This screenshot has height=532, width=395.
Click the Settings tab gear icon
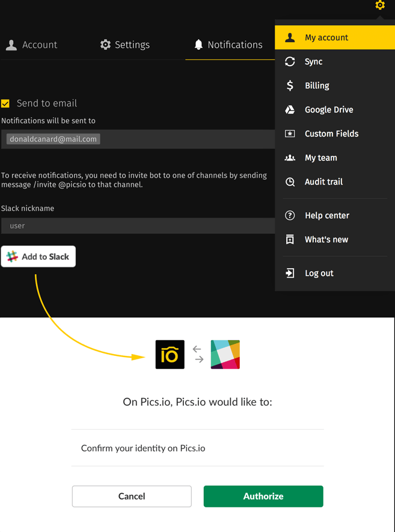(106, 44)
